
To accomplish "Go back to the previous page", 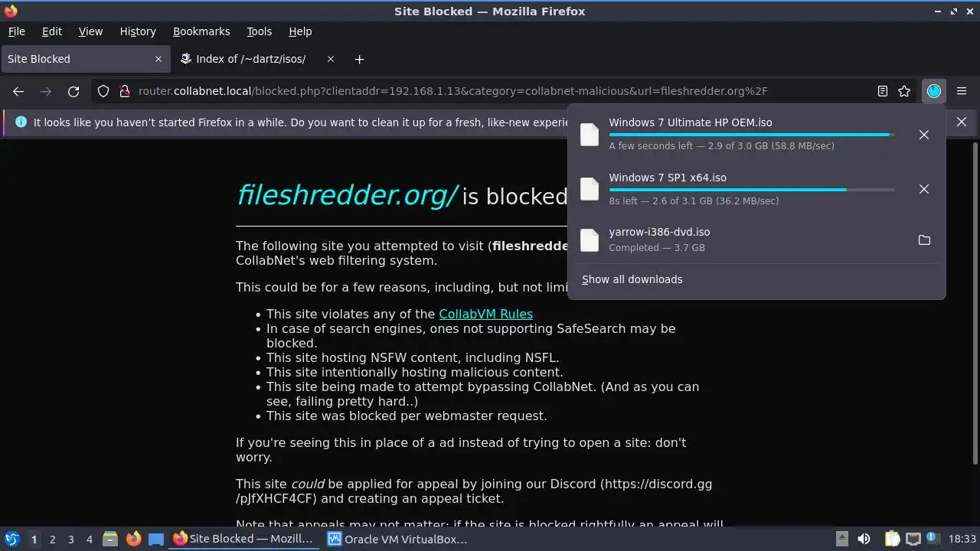I will tap(18, 91).
